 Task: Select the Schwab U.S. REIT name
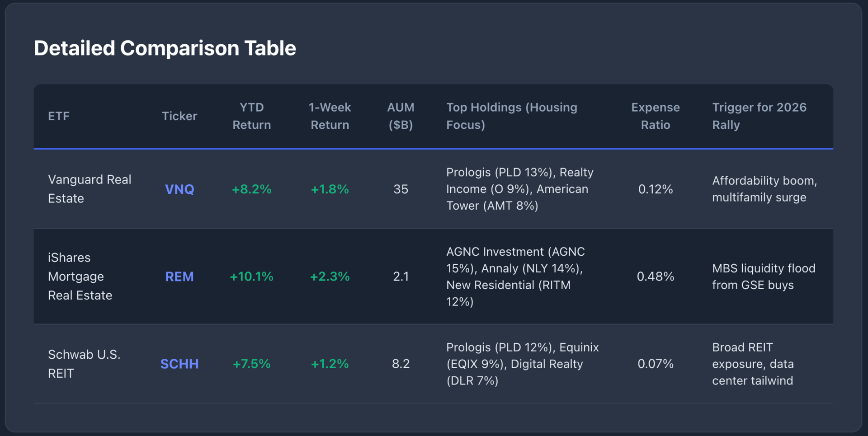(x=84, y=364)
